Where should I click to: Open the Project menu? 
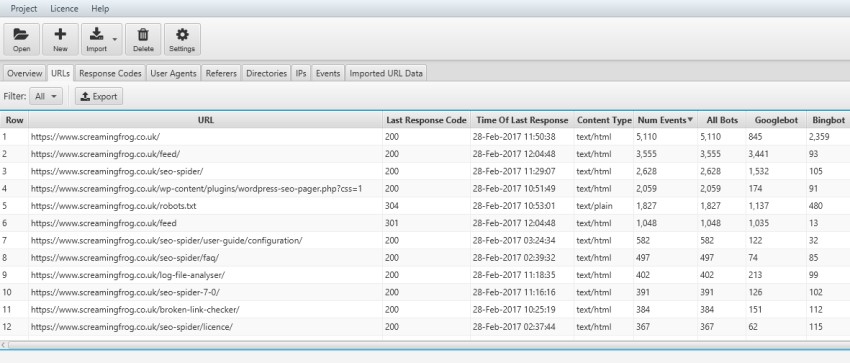(24, 9)
